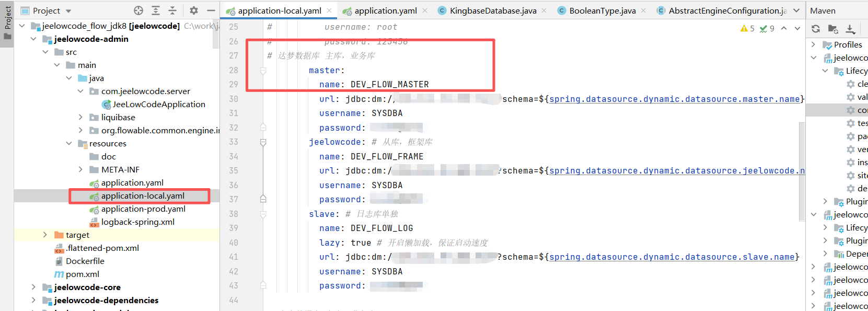Click the editor vertical scrollbar
Viewport: 868px width, 311px height.
pyautogui.click(x=802, y=172)
